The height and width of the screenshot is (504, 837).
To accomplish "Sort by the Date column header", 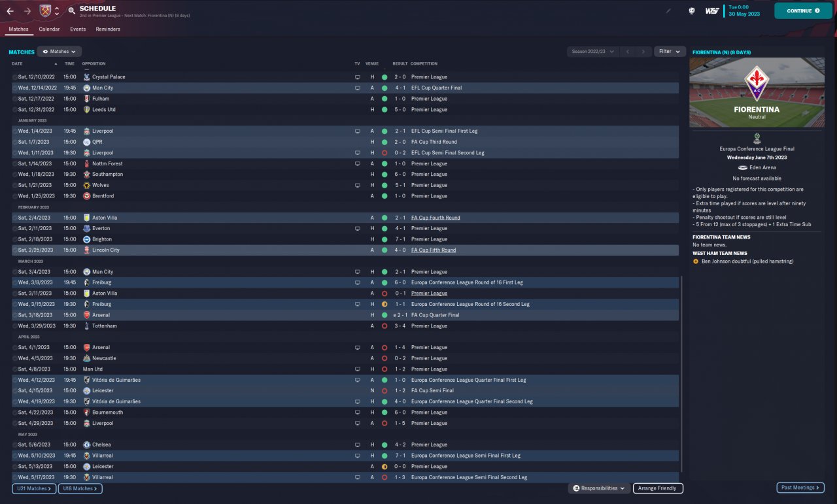I will (x=17, y=63).
